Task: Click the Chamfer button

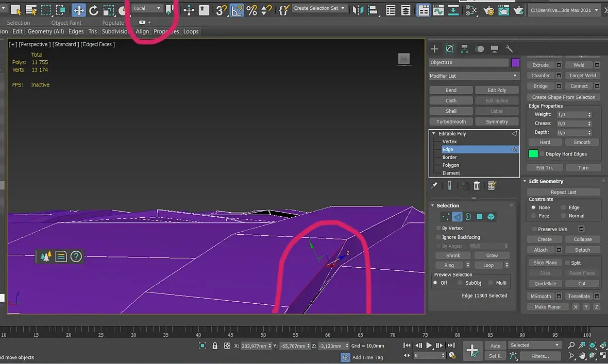Action: (541, 76)
